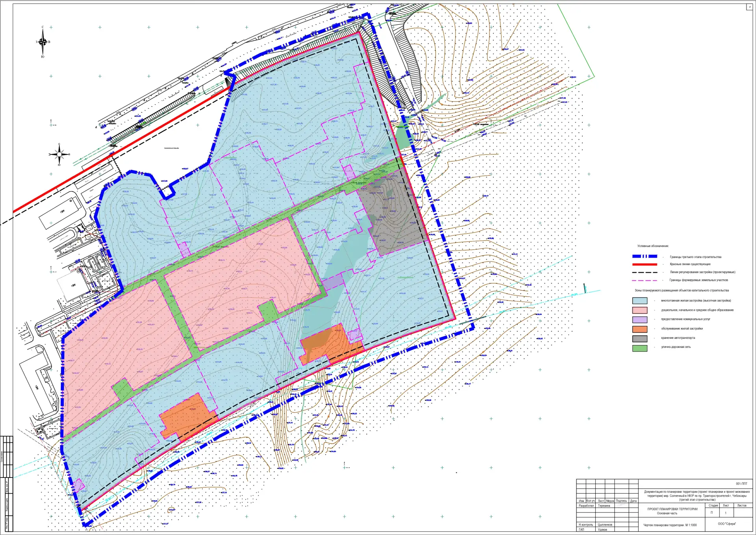Image resolution: width=756 pixels, height=535 pixels.
Task: Click the 'Удяков' name cell
Action: (605, 529)
